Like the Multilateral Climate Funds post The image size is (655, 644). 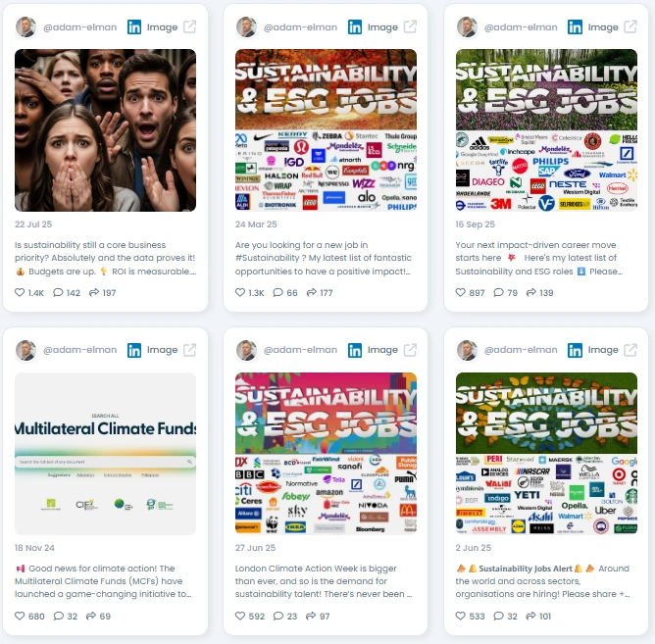click(20, 616)
